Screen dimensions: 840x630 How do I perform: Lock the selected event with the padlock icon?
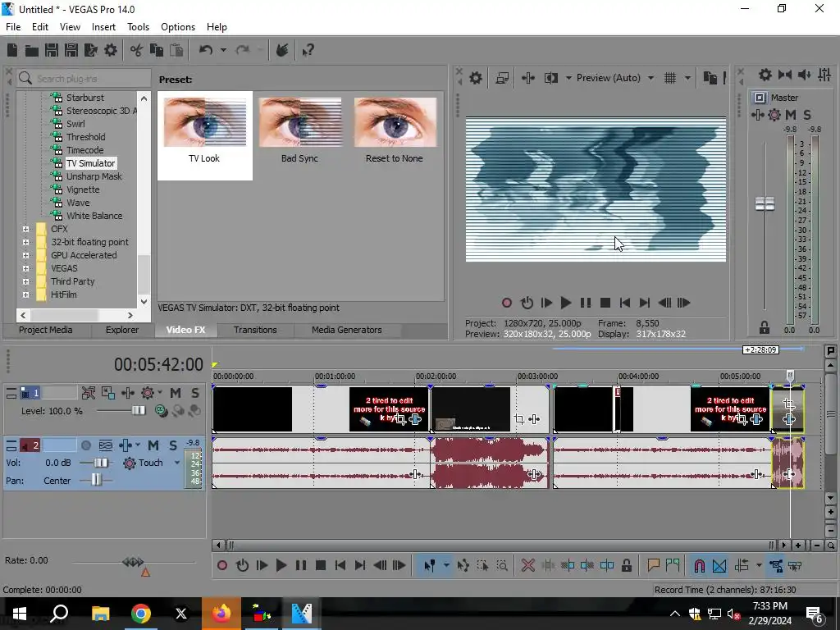[626, 565]
